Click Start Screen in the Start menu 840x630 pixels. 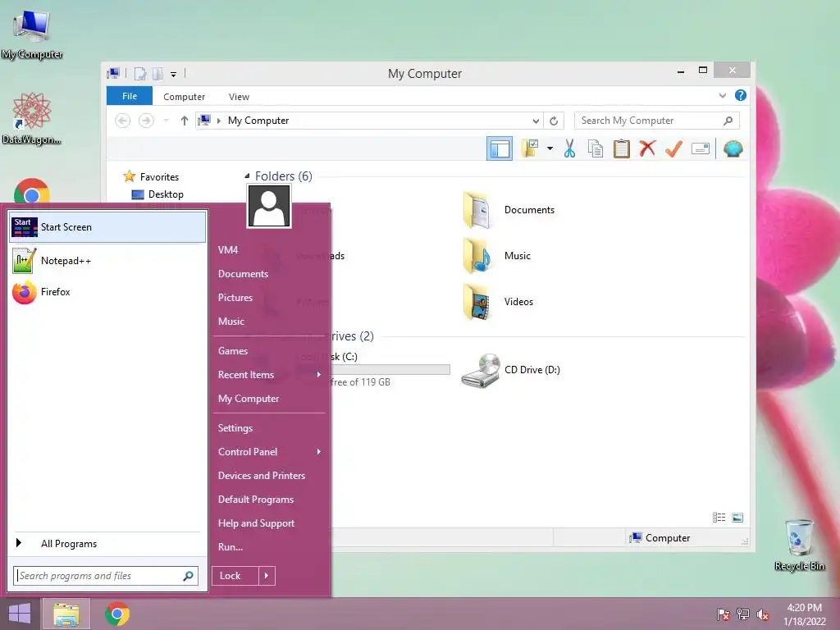coord(107,227)
